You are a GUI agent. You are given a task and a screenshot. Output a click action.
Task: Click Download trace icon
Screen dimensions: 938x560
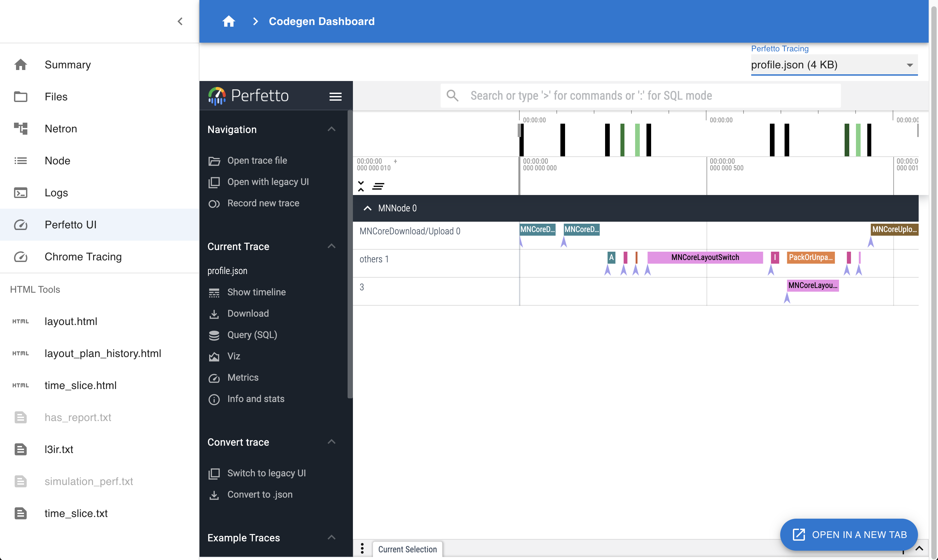tap(214, 314)
